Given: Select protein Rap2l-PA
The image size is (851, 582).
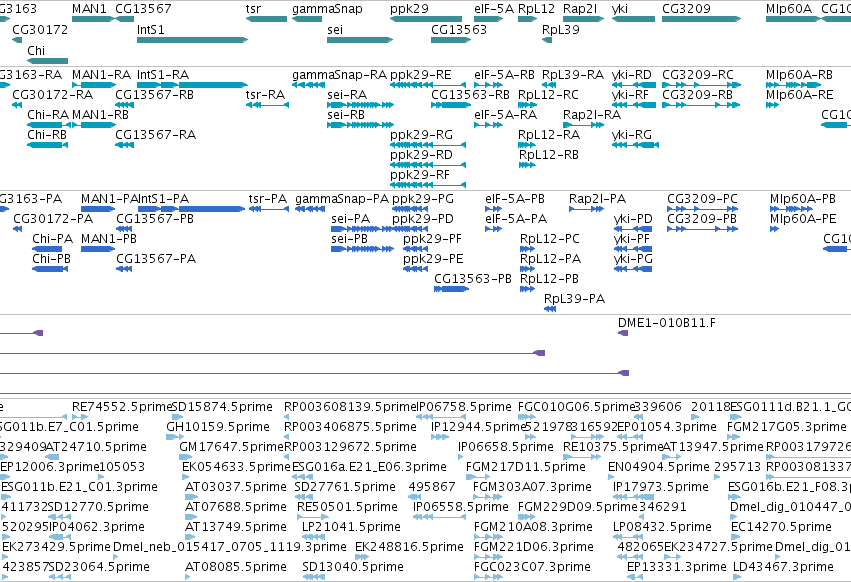Looking at the screenshot, I should point(587,209).
